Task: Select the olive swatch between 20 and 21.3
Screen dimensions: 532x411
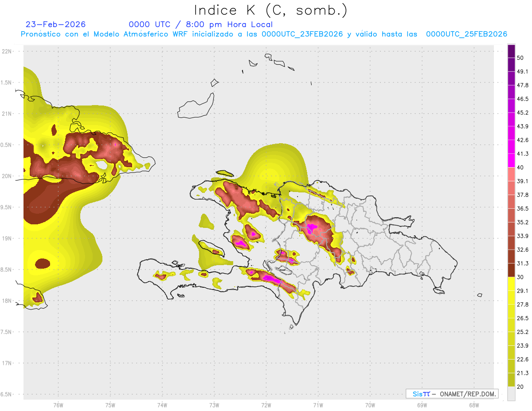Action: 511,380
